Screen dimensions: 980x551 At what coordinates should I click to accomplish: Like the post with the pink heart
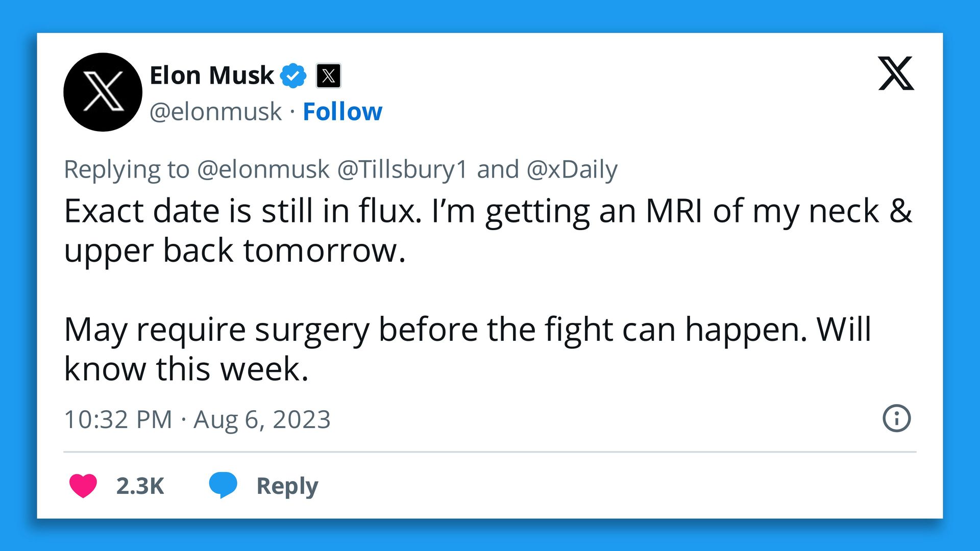click(x=83, y=485)
